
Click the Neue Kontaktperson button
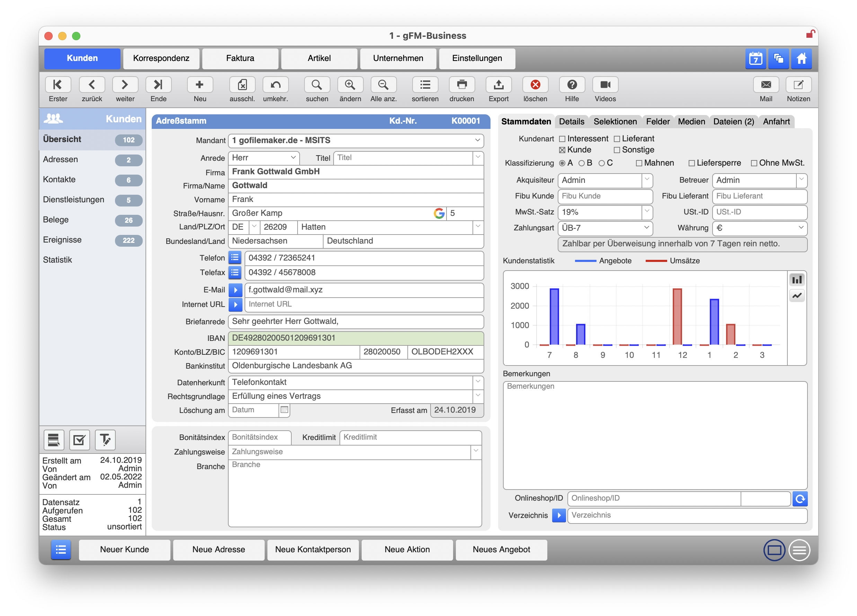coord(312,549)
